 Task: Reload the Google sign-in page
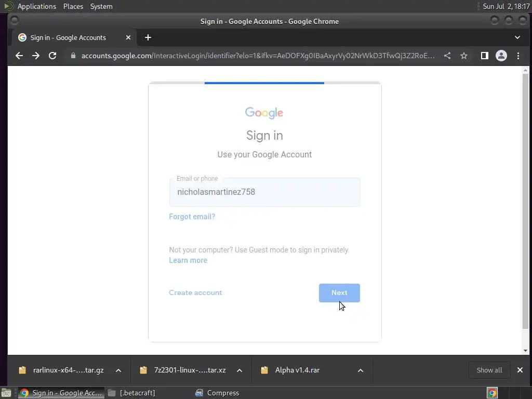pyautogui.click(x=52, y=56)
